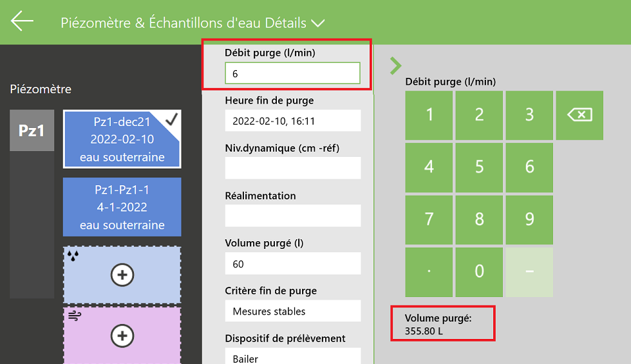Open the Réalimentation field
The image size is (631, 364).
tap(292, 215)
